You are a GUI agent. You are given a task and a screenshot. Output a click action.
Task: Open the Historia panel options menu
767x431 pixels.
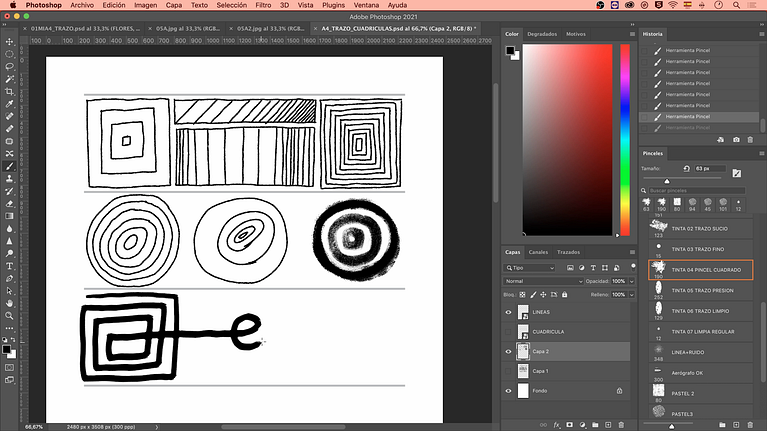click(762, 34)
